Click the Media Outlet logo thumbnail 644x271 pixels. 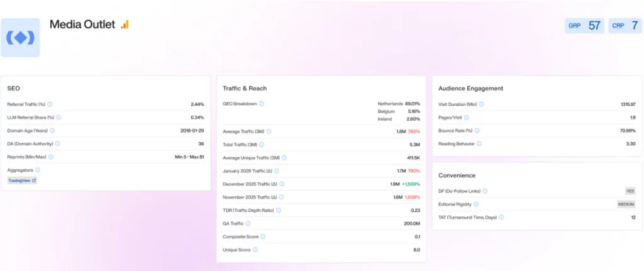click(x=20, y=38)
